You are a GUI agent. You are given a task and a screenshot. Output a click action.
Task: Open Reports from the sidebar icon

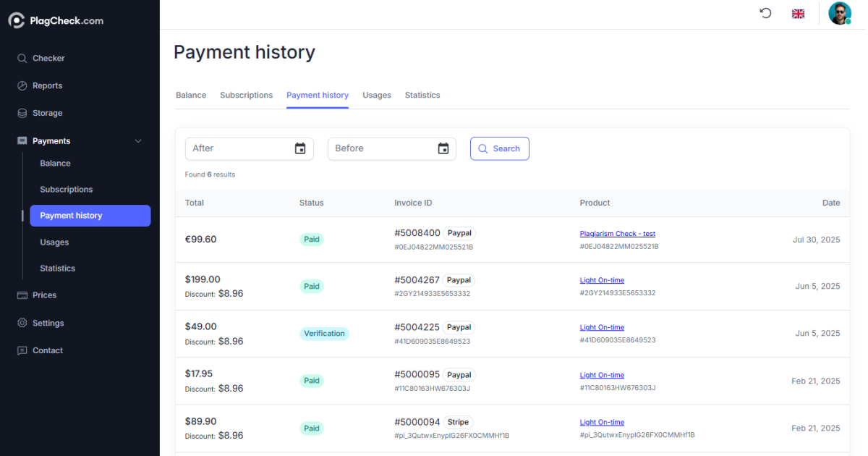pyautogui.click(x=24, y=85)
